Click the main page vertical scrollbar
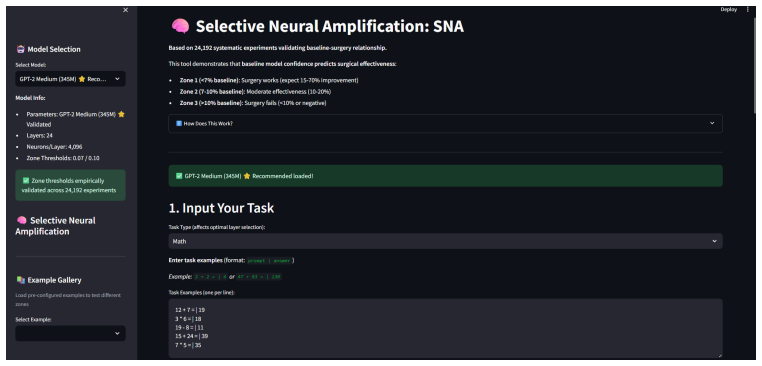The height and width of the screenshot is (366, 762). pyautogui.click(x=754, y=63)
